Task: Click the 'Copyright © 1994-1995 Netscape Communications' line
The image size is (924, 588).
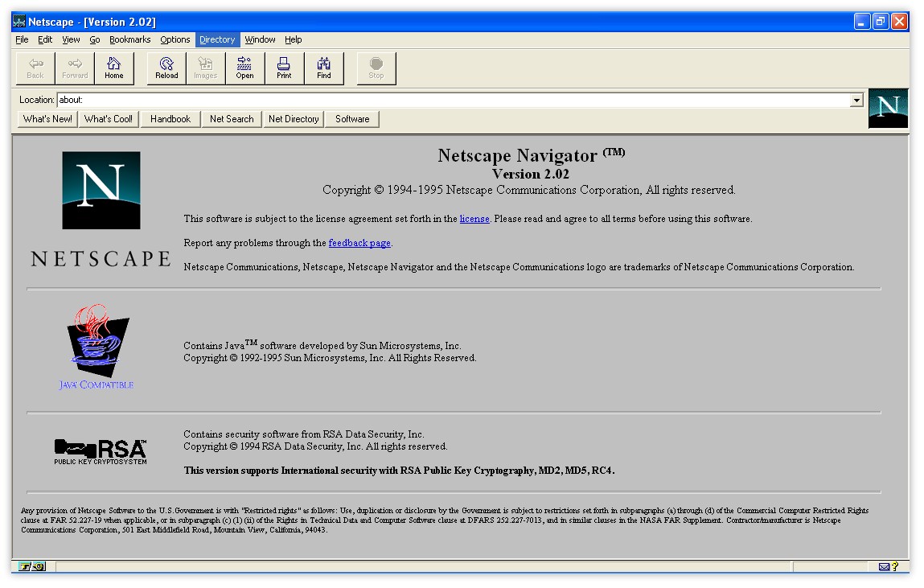Action: [x=528, y=190]
